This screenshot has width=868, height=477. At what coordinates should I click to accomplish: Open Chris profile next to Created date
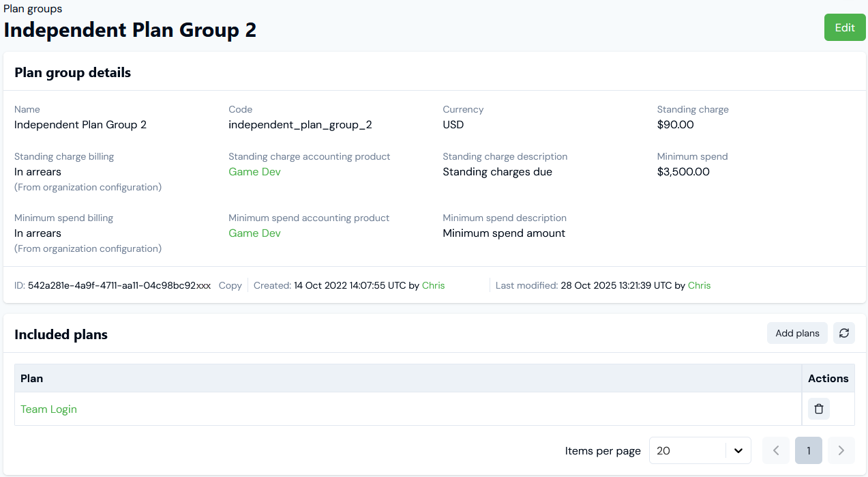click(433, 285)
